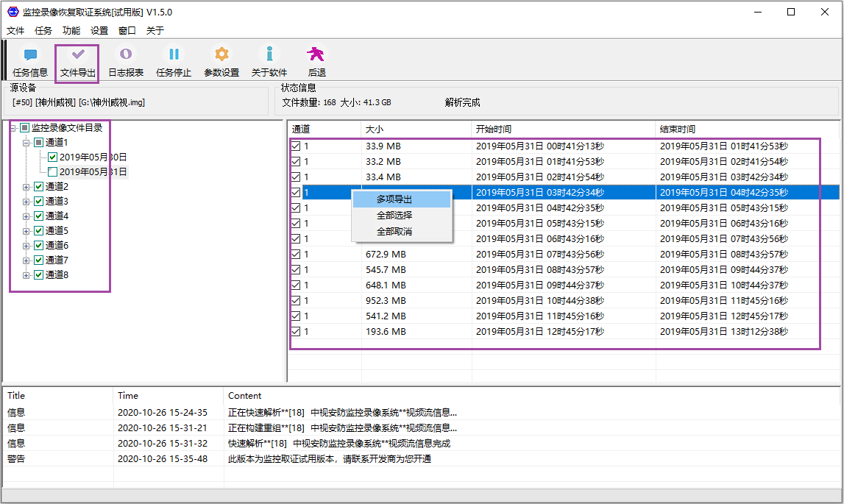This screenshot has width=844, height=504.
Task: Choose 全部取消 in the context menu
Action: (394, 231)
